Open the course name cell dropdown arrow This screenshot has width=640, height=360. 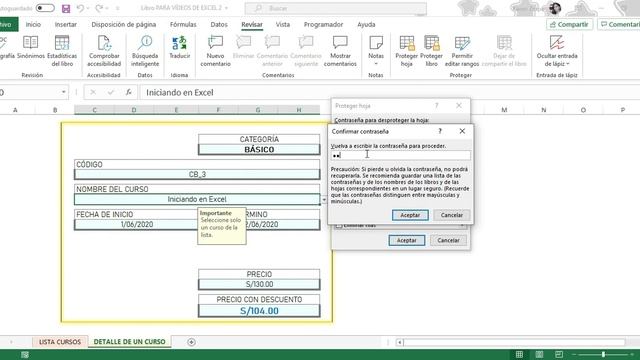tap(324, 200)
